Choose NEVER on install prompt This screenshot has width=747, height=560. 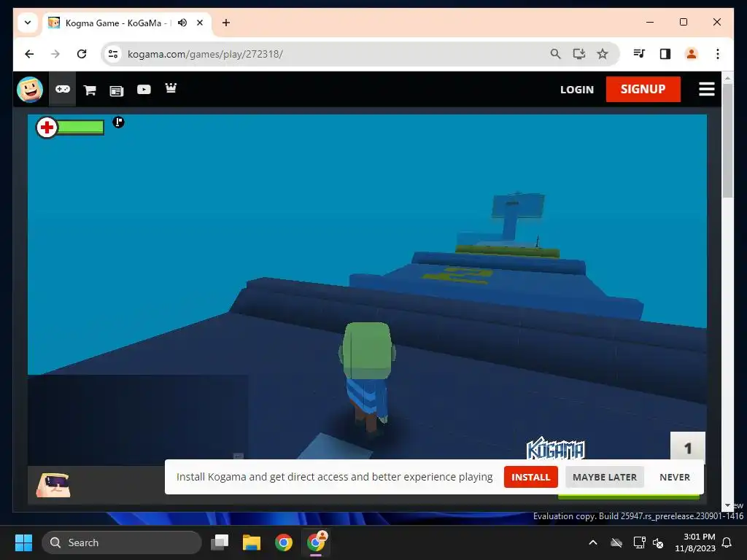675,477
